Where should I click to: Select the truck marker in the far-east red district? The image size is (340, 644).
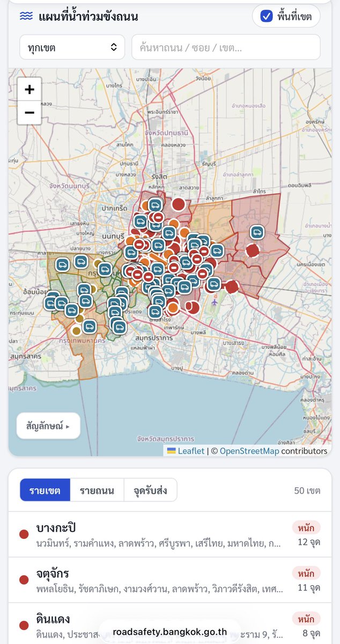tap(257, 232)
